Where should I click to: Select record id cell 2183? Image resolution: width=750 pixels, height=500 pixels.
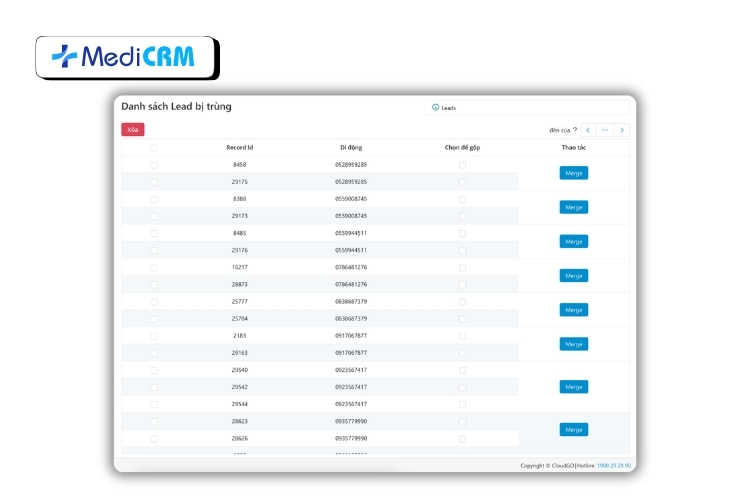(x=240, y=336)
